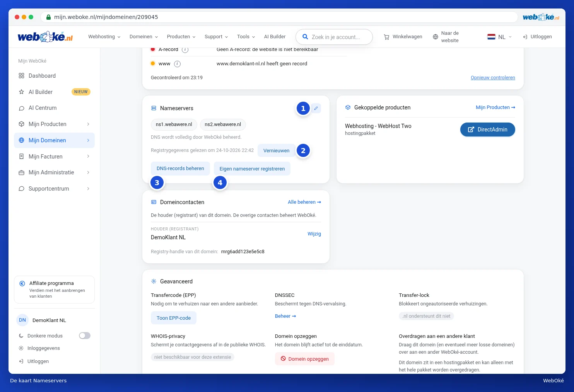Image resolution: width=574 pixels, height=392 pixels.
Task: Open the Domeinen dropdown menu
Action: point(144,37)
